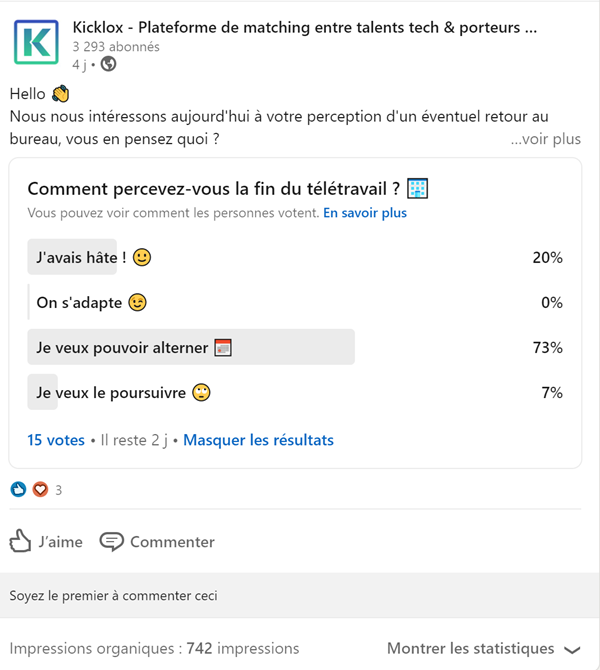The height and width of the screenshot is (670, 600).
Task: Select poll option On s'adapte
Action: coord(295,302)
